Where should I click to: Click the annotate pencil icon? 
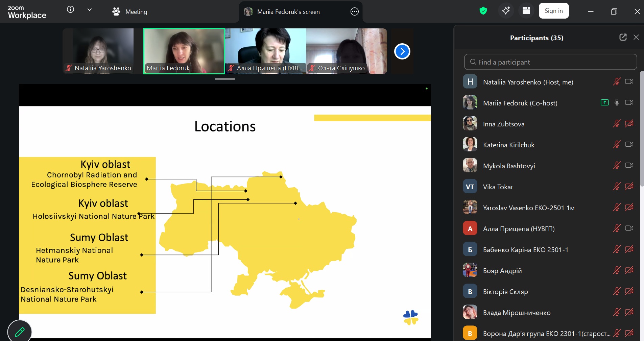pyautogui.click(x=20, y=332)
